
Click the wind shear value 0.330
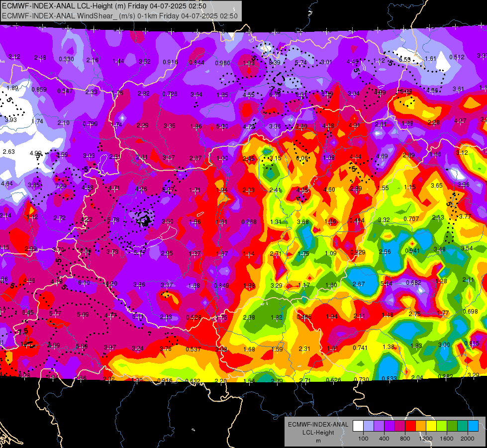(67, 59)
